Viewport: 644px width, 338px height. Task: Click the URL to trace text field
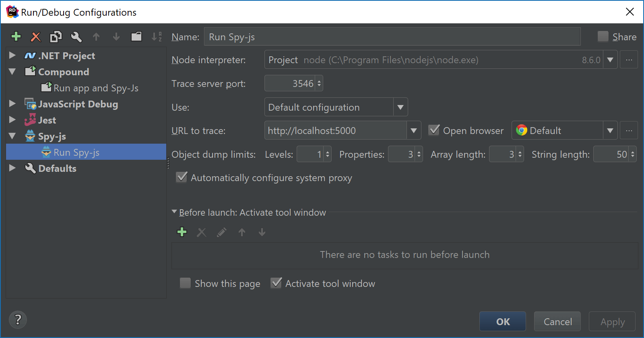tap(335, 130)
